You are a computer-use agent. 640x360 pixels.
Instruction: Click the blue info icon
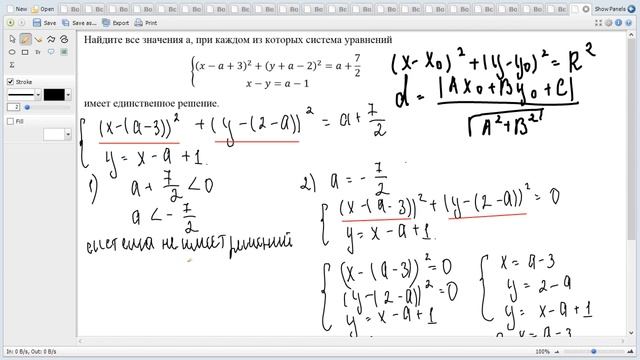(618, 23)
